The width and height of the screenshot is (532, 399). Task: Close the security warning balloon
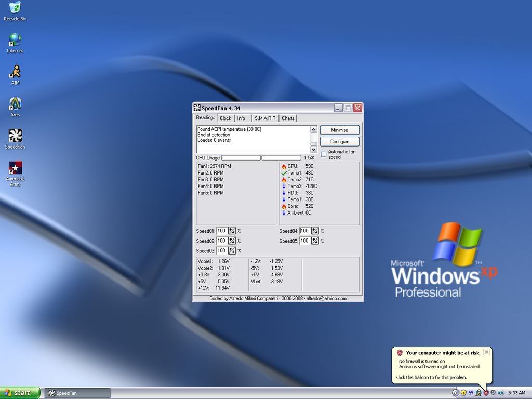point(486,352)
